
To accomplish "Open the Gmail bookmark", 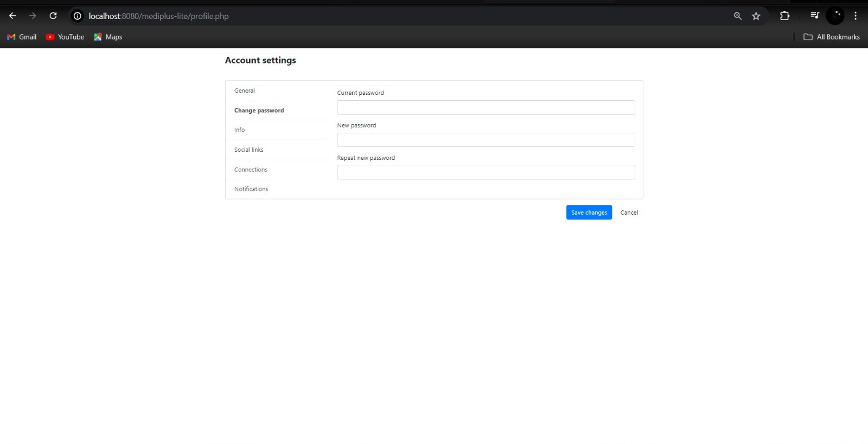I will pos(22,37).
